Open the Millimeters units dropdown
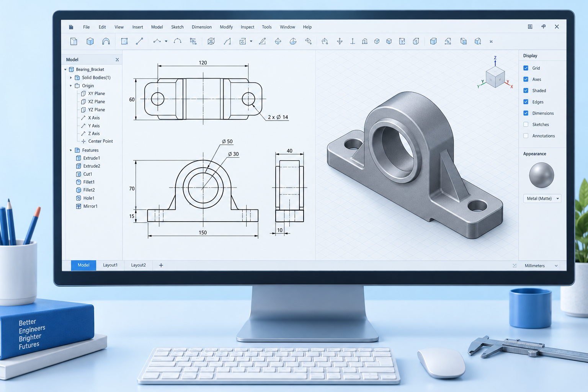Image resolution: width=588 pixels, height=392 pixels. coord(541,266)
